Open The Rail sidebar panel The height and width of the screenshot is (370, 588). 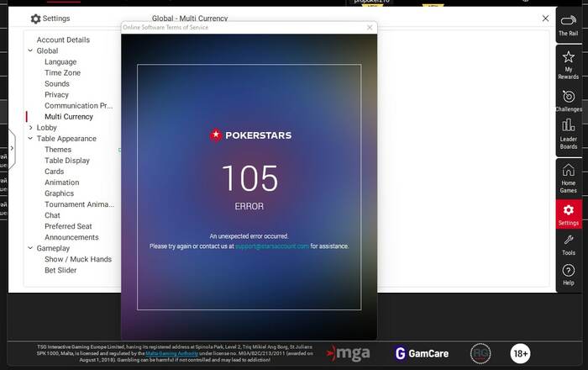click(569, 25)
